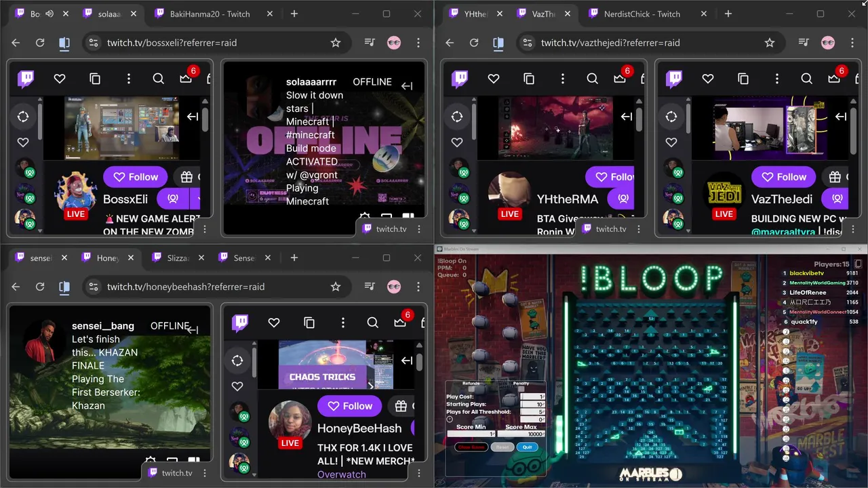Click the sidebar scrollbar in BossxEli pane
868x488 pixels.
pos(40,122)
